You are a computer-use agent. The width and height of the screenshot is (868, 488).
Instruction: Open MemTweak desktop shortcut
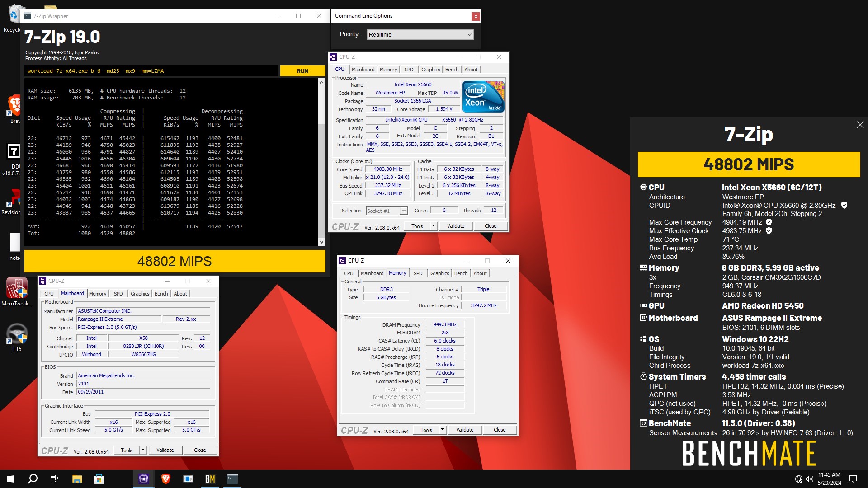(17, 292)
